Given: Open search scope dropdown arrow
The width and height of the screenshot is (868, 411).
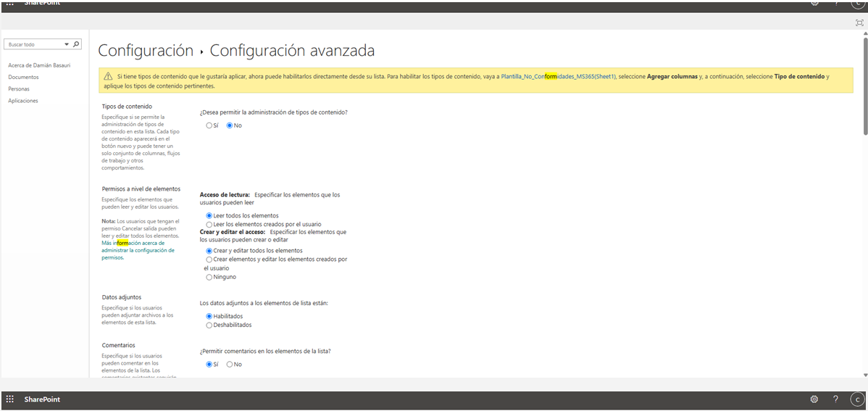Looking at the screenshot, I should point(67,43).
